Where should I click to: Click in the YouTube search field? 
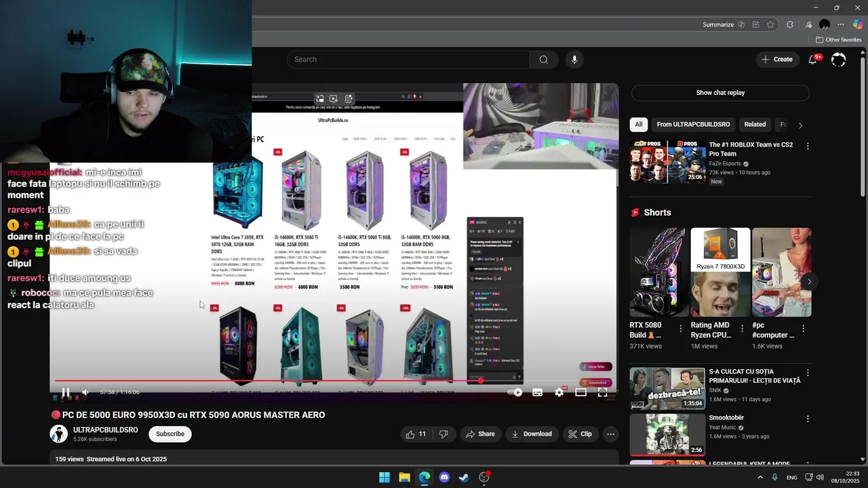pos(408,60)
